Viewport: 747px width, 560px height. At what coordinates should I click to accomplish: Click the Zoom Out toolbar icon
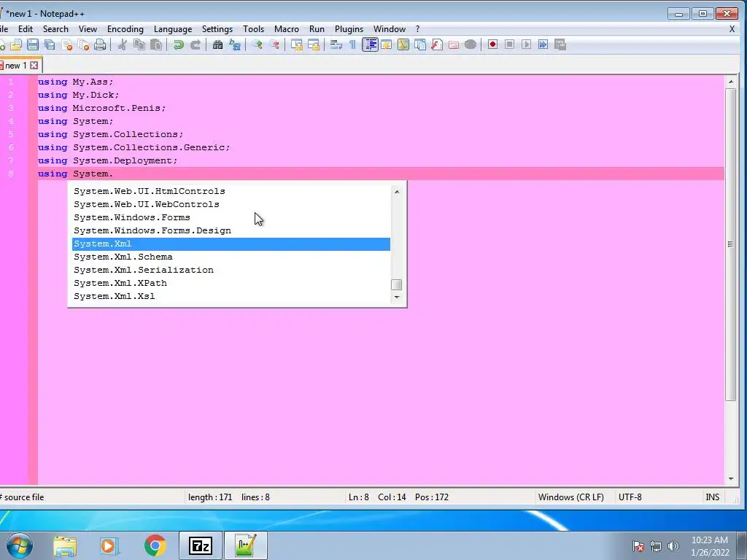click(274, 44)
